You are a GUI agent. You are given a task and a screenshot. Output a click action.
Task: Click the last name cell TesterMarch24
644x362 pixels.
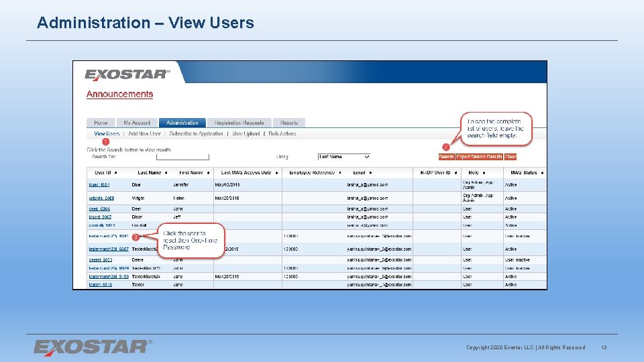pos(146,277)
